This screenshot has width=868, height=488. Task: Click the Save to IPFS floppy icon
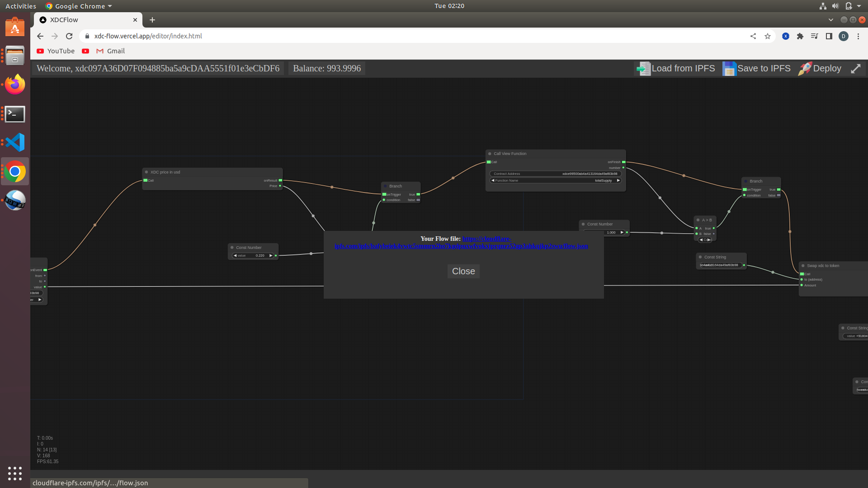click(729, 69)
